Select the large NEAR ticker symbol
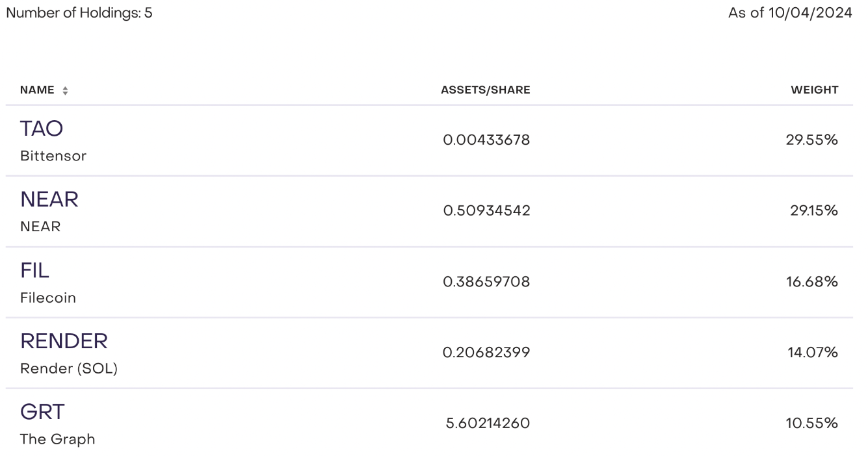This screenshot has height=456, width=868. (x=49, y=199)
